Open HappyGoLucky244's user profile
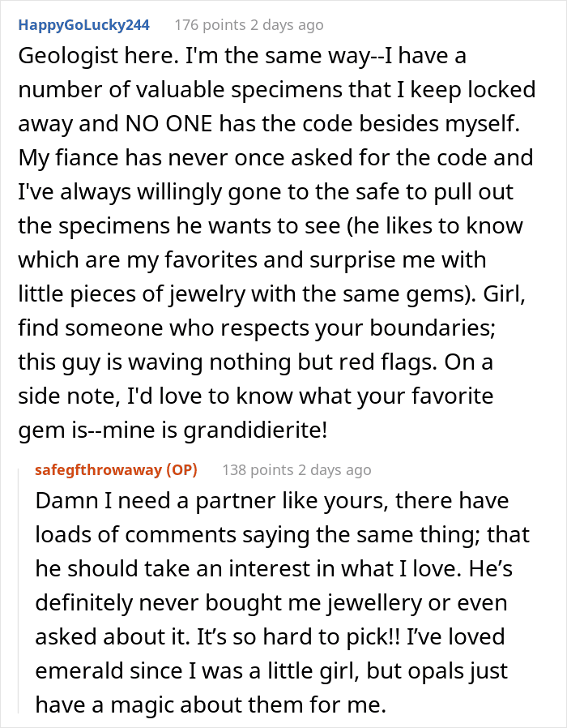Image resolution: width=567 pixels, height=728 pixels. pos(84,25)
